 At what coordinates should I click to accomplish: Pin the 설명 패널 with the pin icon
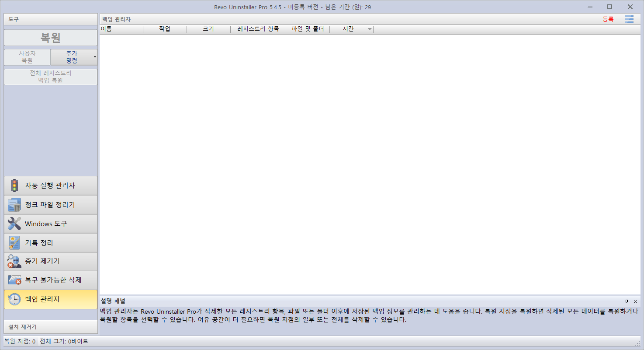[x=627, y=301]
